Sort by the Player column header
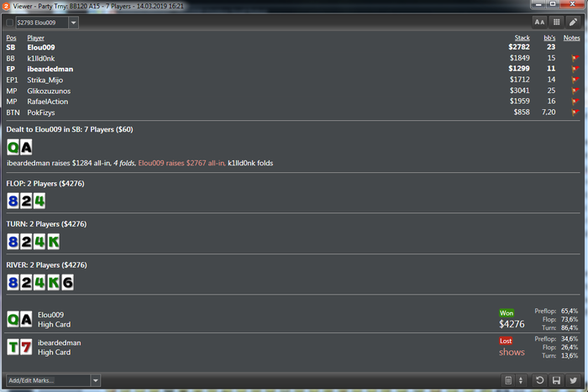Screen dimensions: 588x392 (x=35, y=38)
